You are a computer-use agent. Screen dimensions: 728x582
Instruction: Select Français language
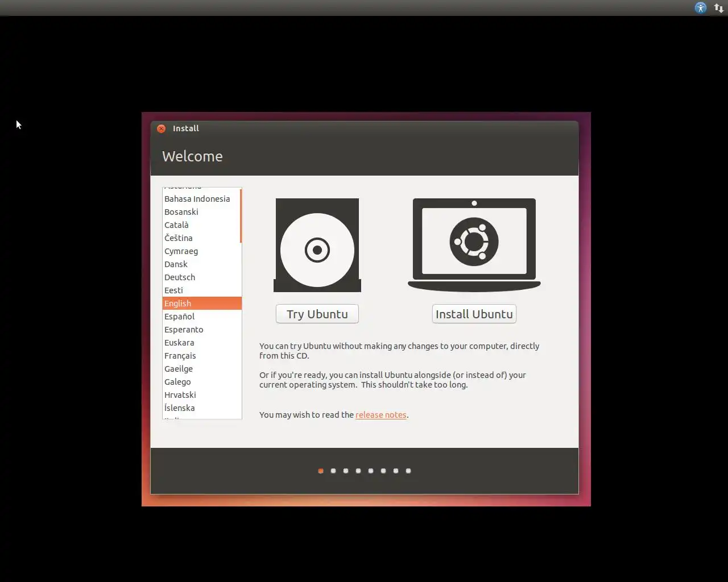(x=202, y=356)
